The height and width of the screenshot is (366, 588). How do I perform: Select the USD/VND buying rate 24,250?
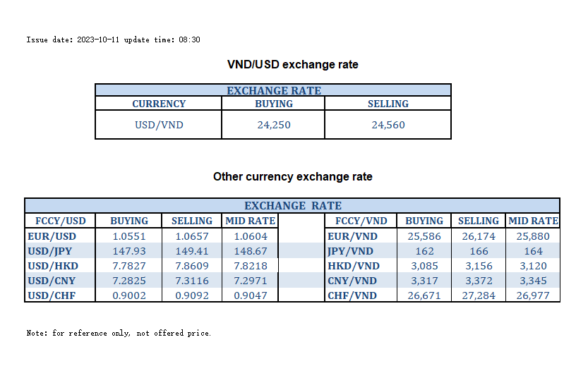pyautogui.click(x=273, y=126)
